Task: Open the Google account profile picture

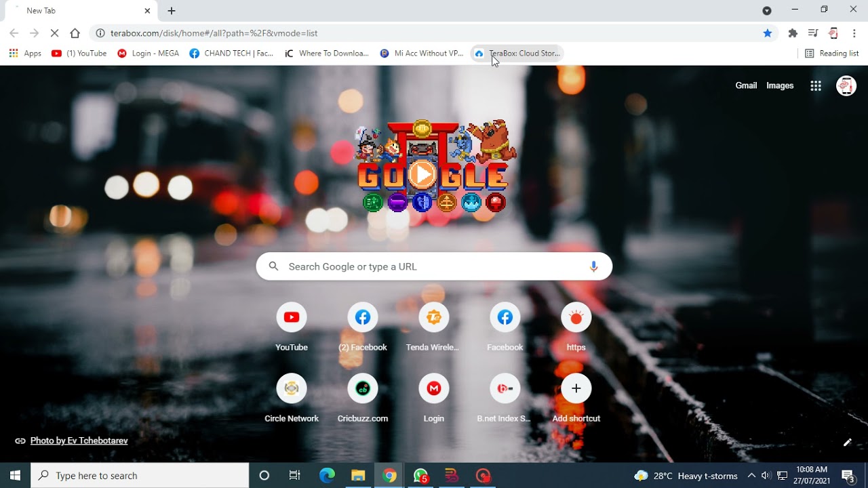Action: tap(846, 85)
